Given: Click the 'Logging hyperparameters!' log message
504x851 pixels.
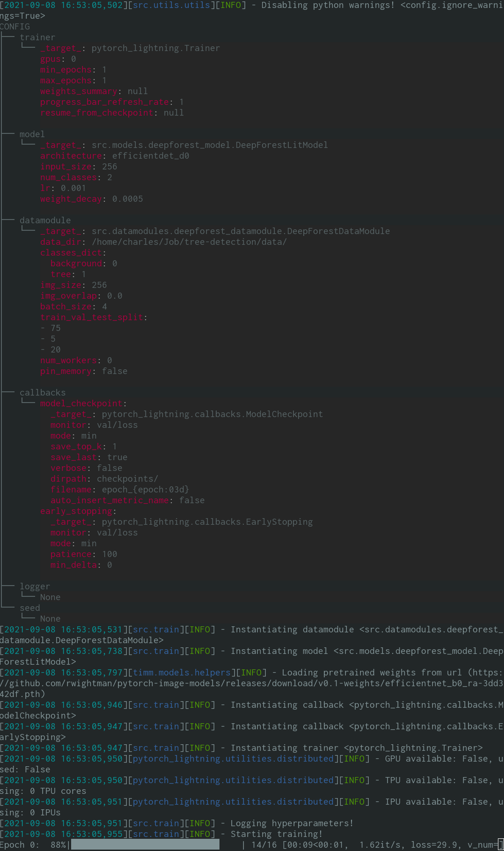Looking at the screenshot, I should tap(292, 823).
